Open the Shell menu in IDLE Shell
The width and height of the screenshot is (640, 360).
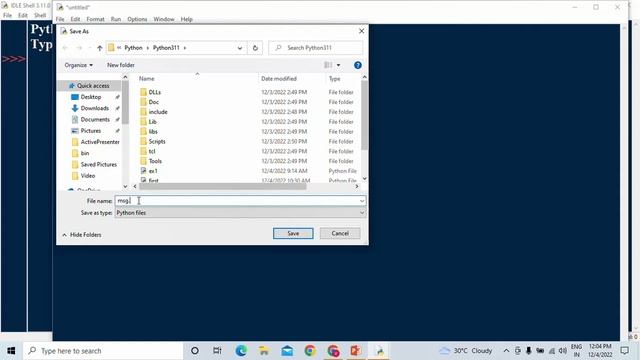40,16
